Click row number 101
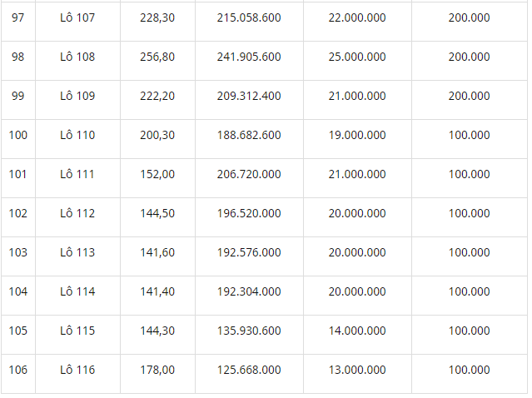 pyautogui.click(x=17, y=174)
